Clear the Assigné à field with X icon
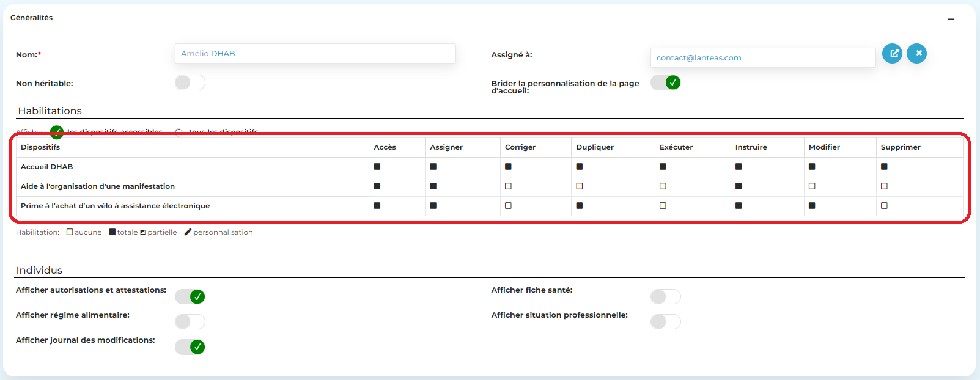The height and width of the screenshot is (380, 980). [x=916, y=54]
